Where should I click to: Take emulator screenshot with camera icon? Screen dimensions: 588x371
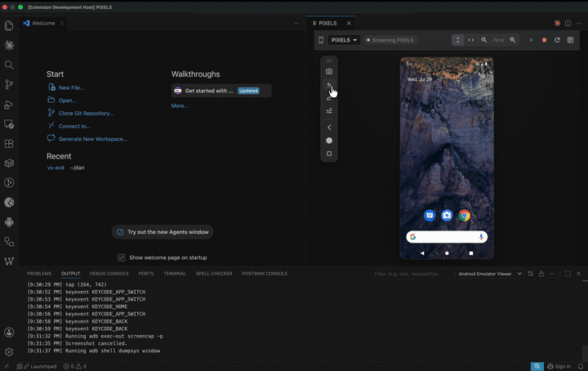[329, 72]
